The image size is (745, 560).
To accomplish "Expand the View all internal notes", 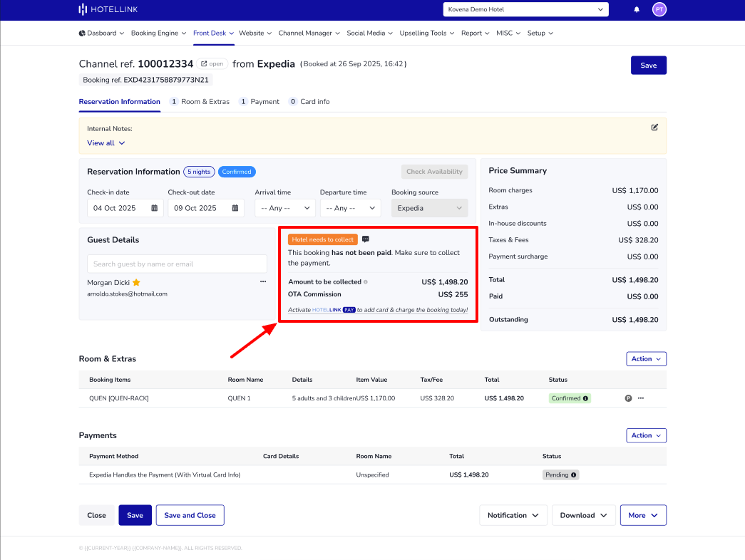I will [106, 142].
